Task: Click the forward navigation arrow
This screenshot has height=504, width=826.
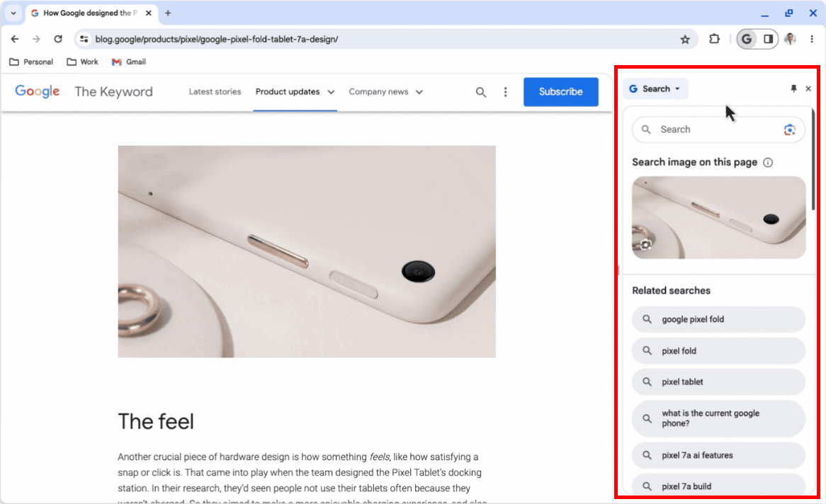Action: coord(36,39)
